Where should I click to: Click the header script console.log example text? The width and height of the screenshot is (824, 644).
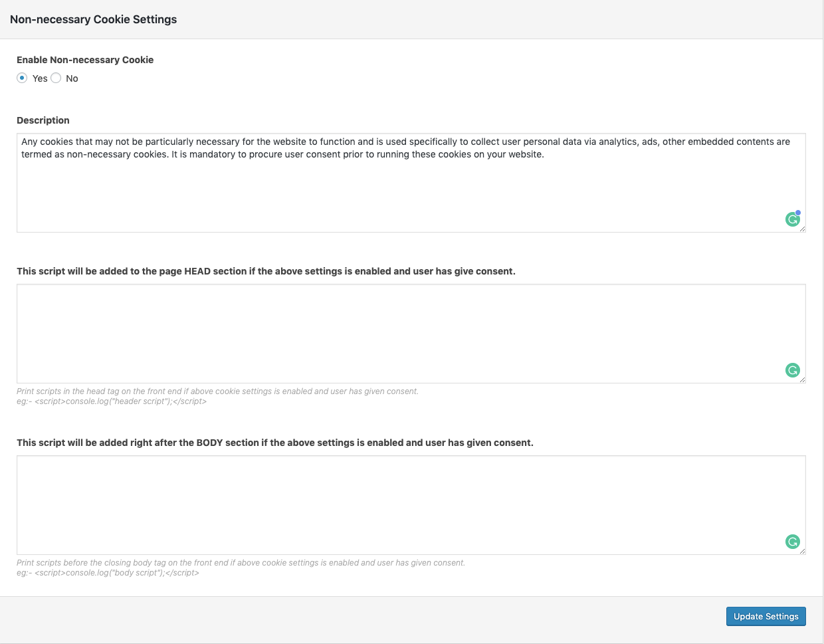[112, 401]
